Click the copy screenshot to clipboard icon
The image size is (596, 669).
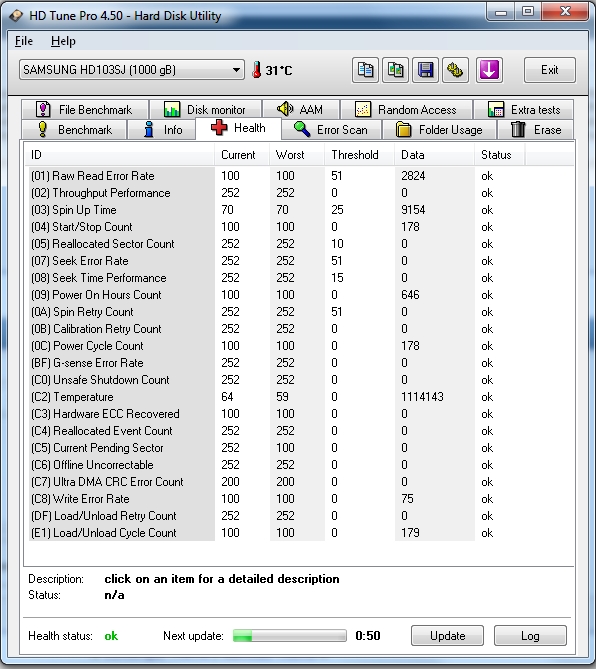point(395,70)
